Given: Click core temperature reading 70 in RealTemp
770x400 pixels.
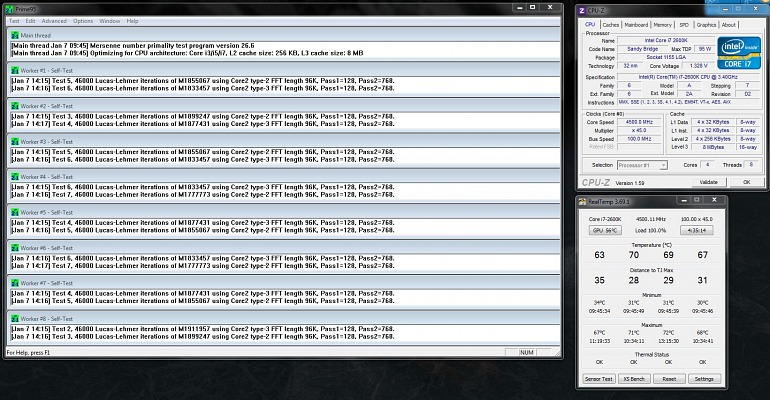Looking at the screenshot, I should click(634, 255).
